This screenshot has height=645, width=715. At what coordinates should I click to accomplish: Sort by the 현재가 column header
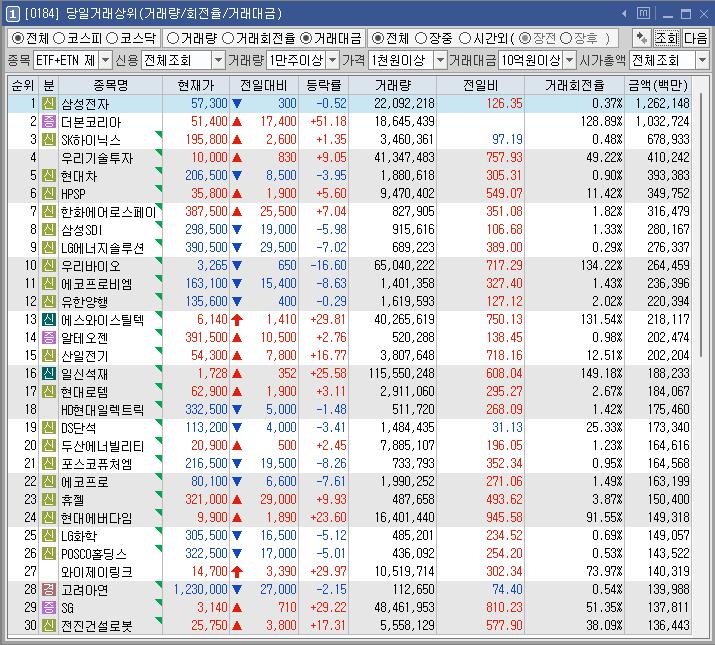pyautogui.click(x=196, y=85)
